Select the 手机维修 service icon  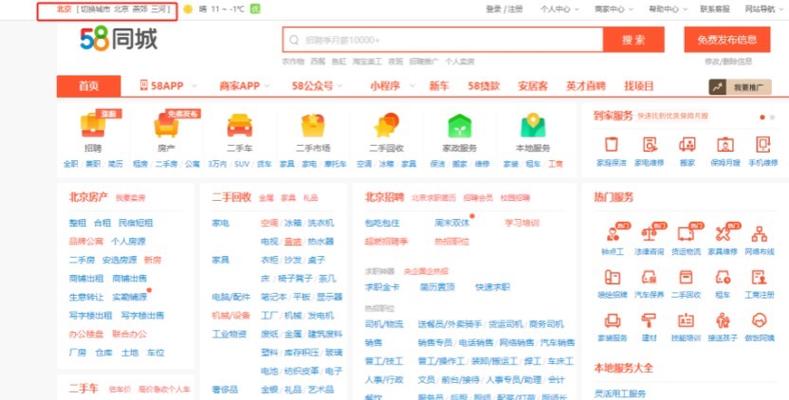[x=763, y=144]
